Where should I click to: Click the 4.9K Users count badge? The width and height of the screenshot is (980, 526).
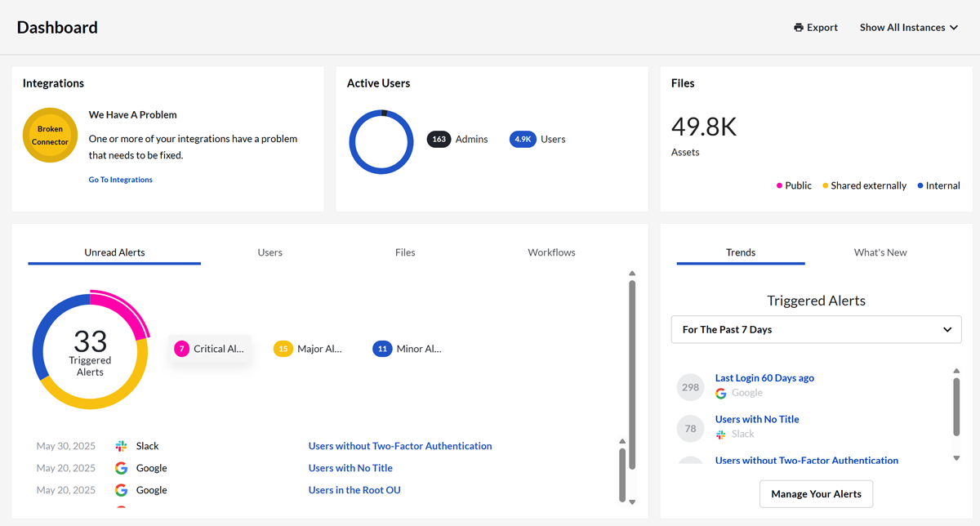tap(522, 139)
